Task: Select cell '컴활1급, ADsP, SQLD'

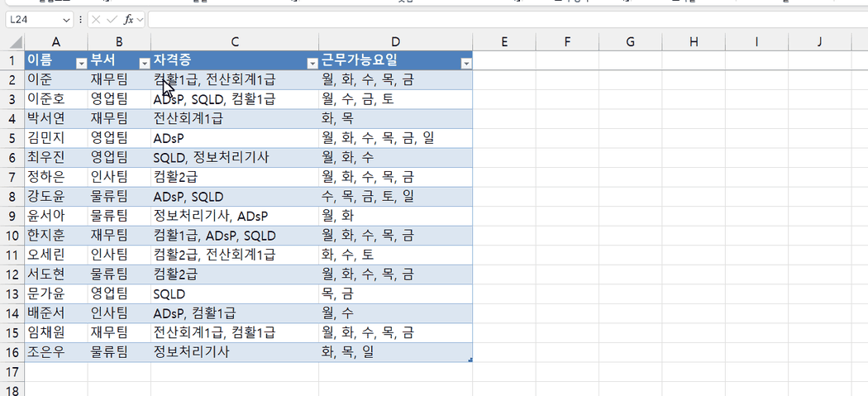Action: 235,236
